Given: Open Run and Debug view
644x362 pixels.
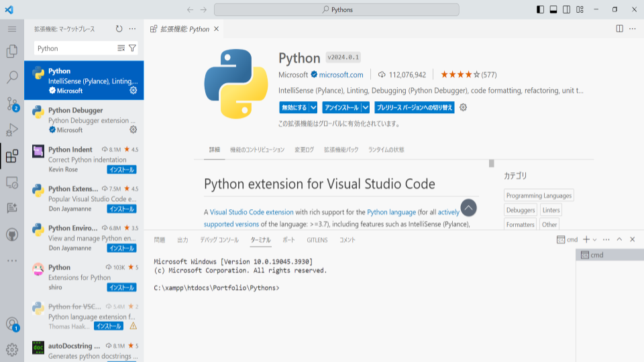Looking at the screenshot, I should pos(12,129).
